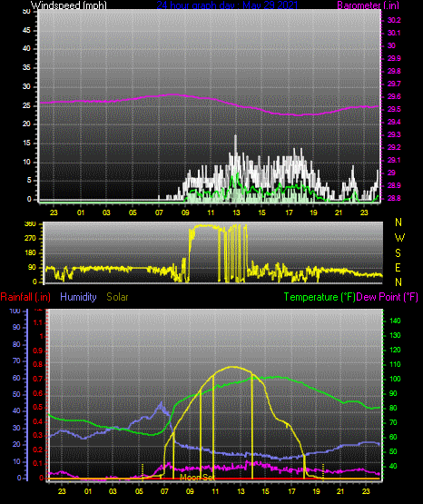Click the '29.6' barometer axis value

(x=394, y=97)
